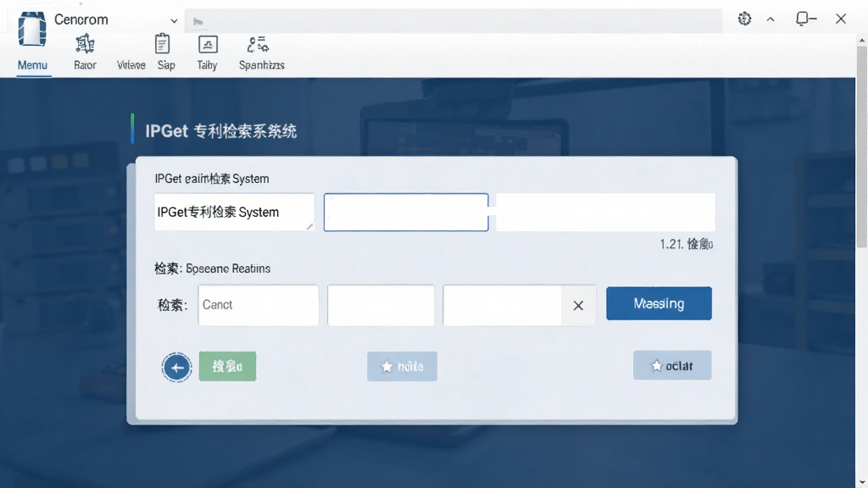Image resolution: width=868 pixels, height=488 pixels.
Task: Click the starred oclat button
Action: pos(672,365)
